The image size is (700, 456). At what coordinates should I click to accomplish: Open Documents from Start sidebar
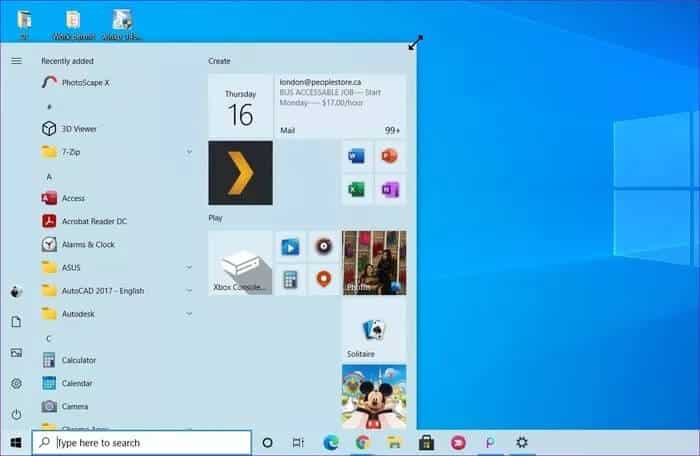(17, 322)
